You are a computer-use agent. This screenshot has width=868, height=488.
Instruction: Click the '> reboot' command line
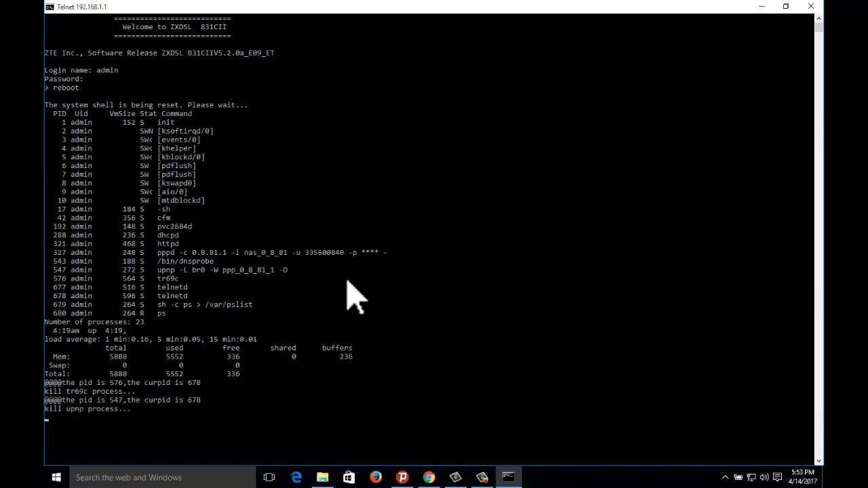coord(62,87)
